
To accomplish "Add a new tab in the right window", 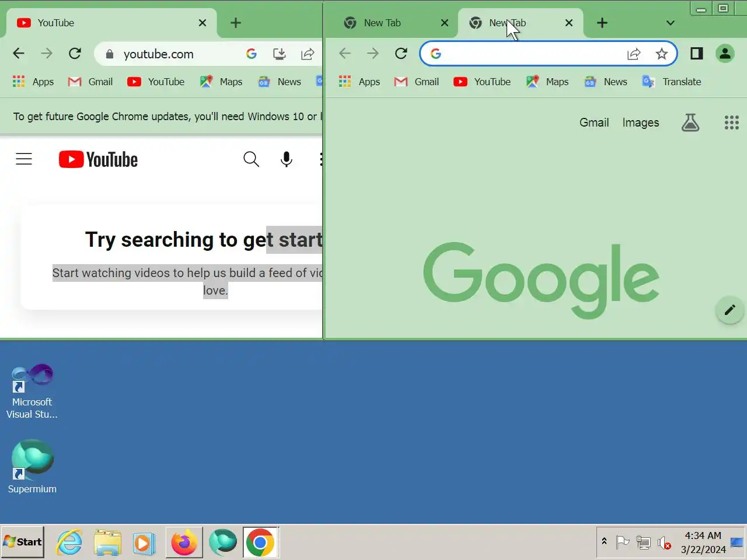I will [602, 23].
